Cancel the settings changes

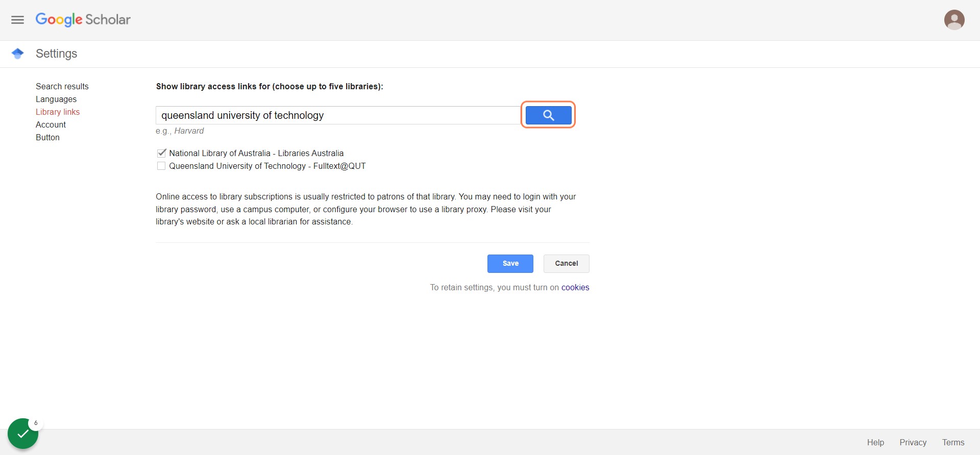pyautogui.click(x=567, y=264)
